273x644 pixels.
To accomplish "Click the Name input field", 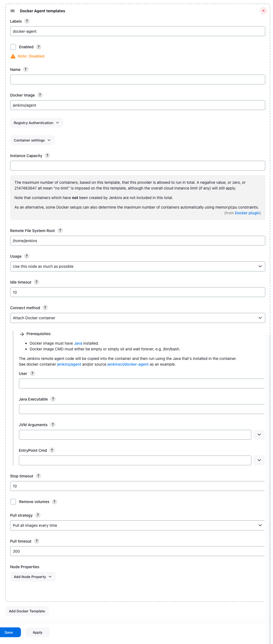I will pyautogui.click(x=137, y=80).
